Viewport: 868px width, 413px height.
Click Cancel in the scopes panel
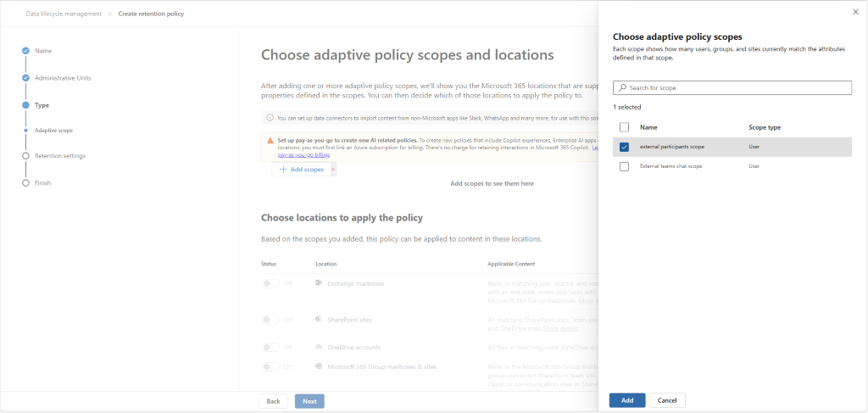coord(667,400)
